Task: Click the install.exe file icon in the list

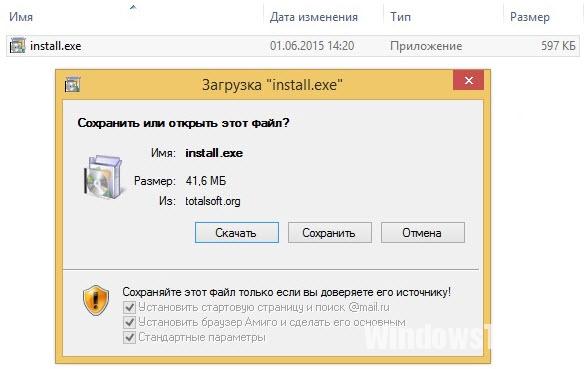Action: [x=17, y=46]
